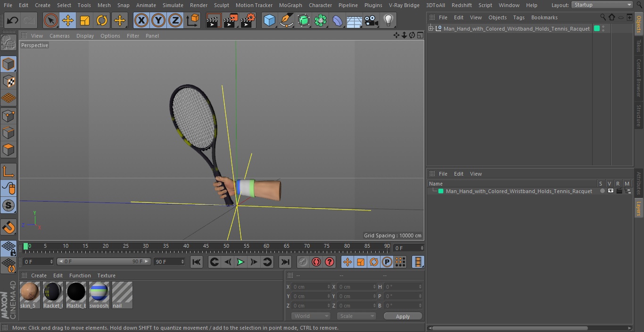Open the Layout dropdown showing Startup
The width and height of the screenshot is (644, 332).
point(602,5)
